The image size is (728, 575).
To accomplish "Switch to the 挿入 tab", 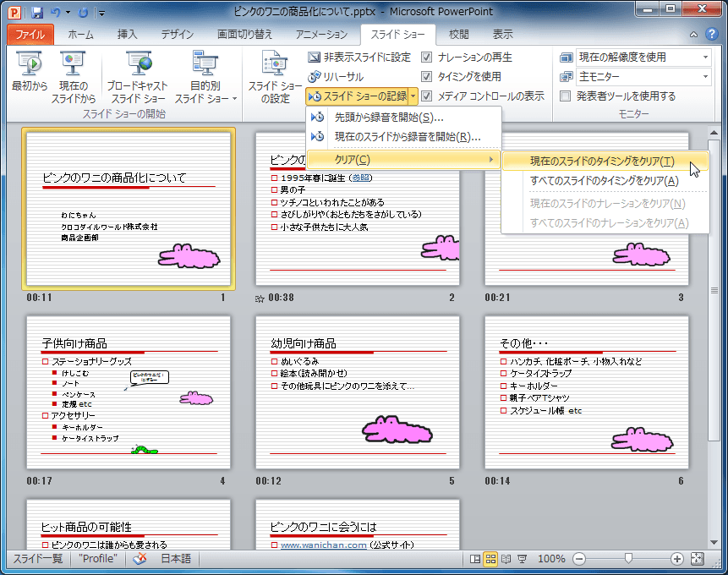I will (x=127, y=35).
